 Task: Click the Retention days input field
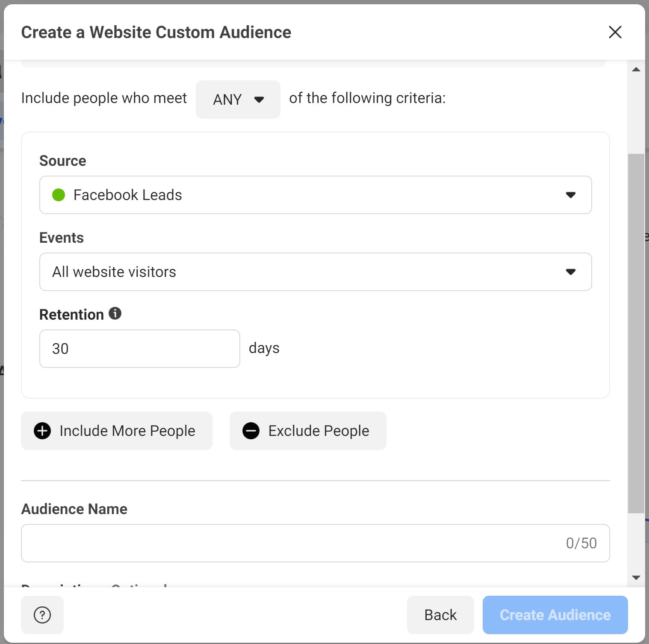pyautogui.click(x=140, y=349)
